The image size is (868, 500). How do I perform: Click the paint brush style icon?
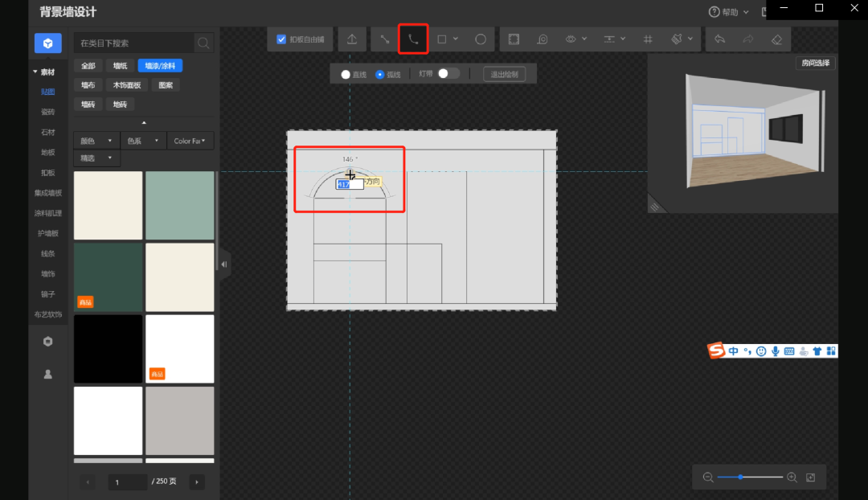[677, 39]
